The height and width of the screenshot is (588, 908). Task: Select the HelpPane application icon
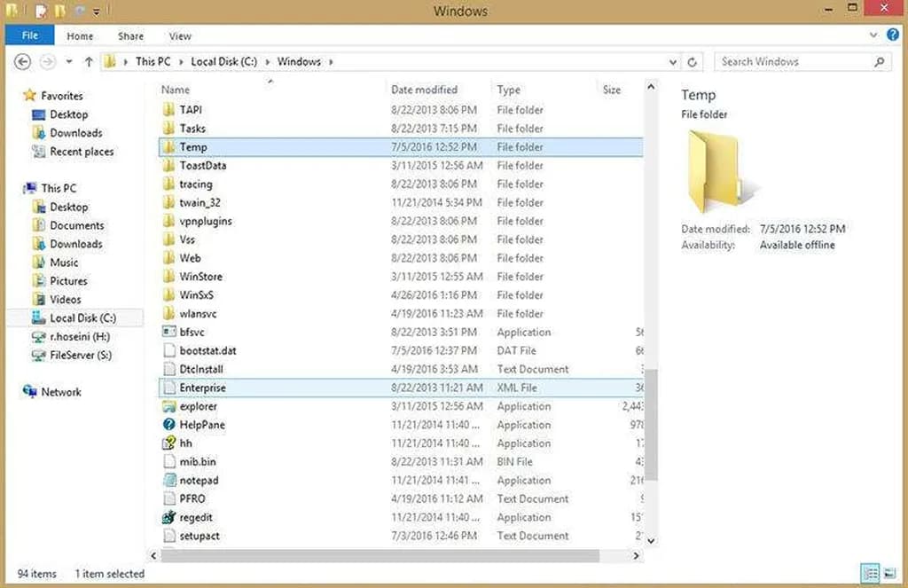coord(170,425)
